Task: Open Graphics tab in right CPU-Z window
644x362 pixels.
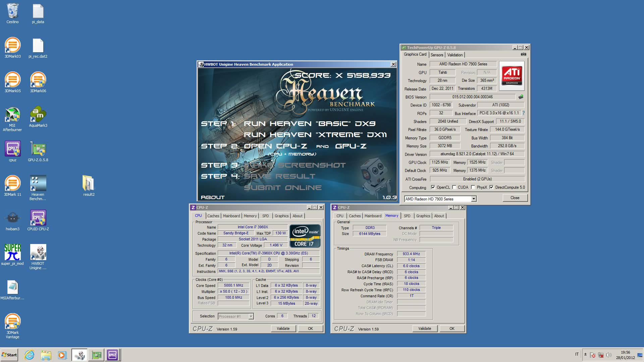Action: click(423, 216)
